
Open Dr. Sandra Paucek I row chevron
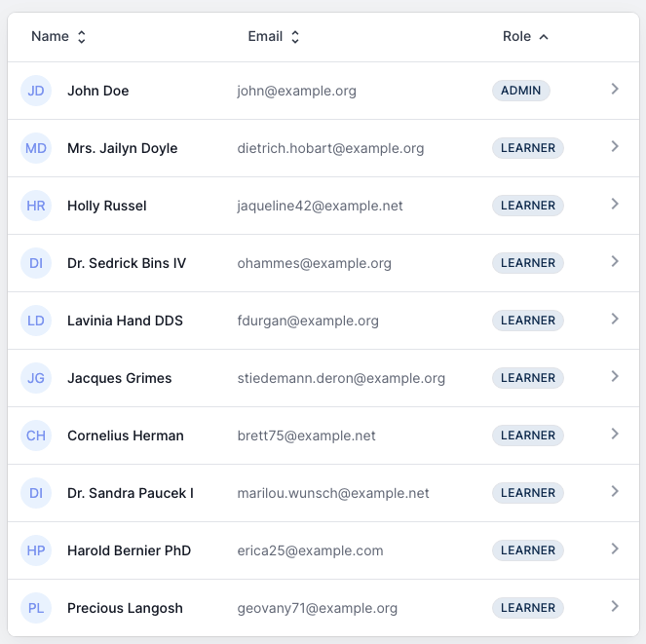615,492
